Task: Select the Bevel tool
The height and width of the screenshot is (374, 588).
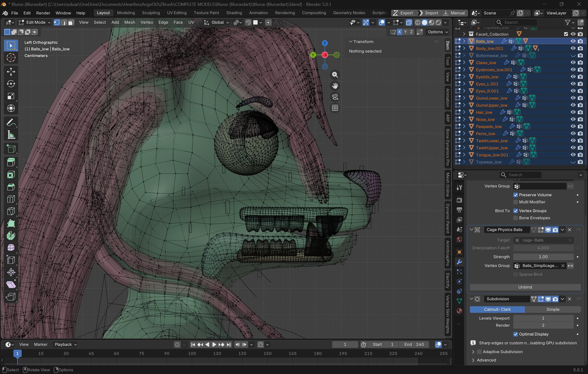Action: pyautogui.click(x=11, y=187)
